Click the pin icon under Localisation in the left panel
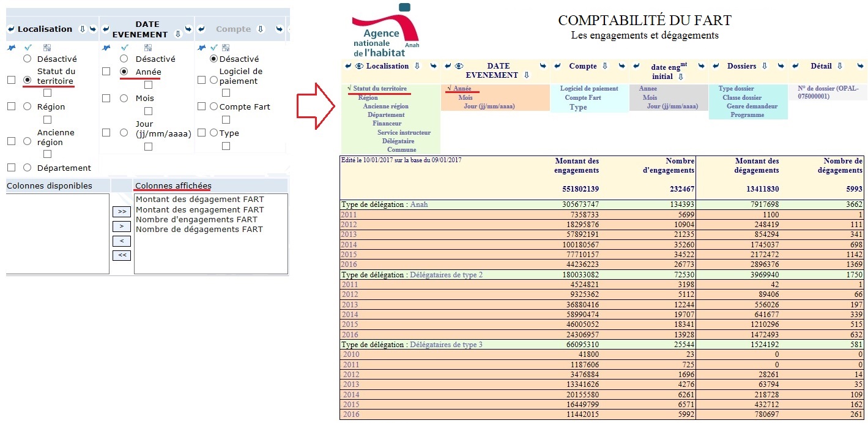This screenshot has height=423, width=868. [x=10, y=47]
